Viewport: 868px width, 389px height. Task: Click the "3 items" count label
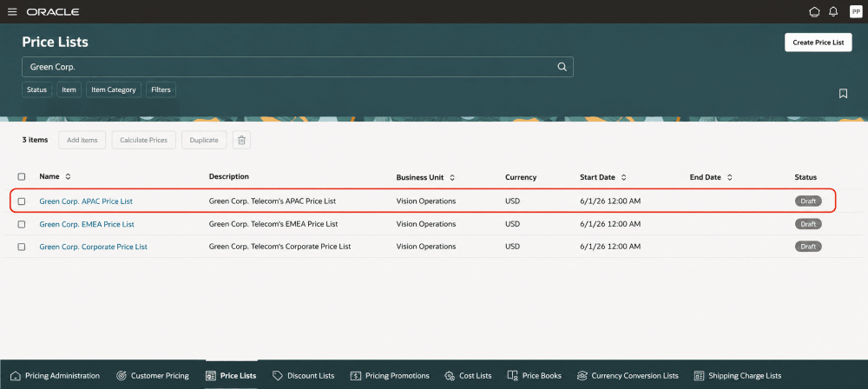[35, 140]
